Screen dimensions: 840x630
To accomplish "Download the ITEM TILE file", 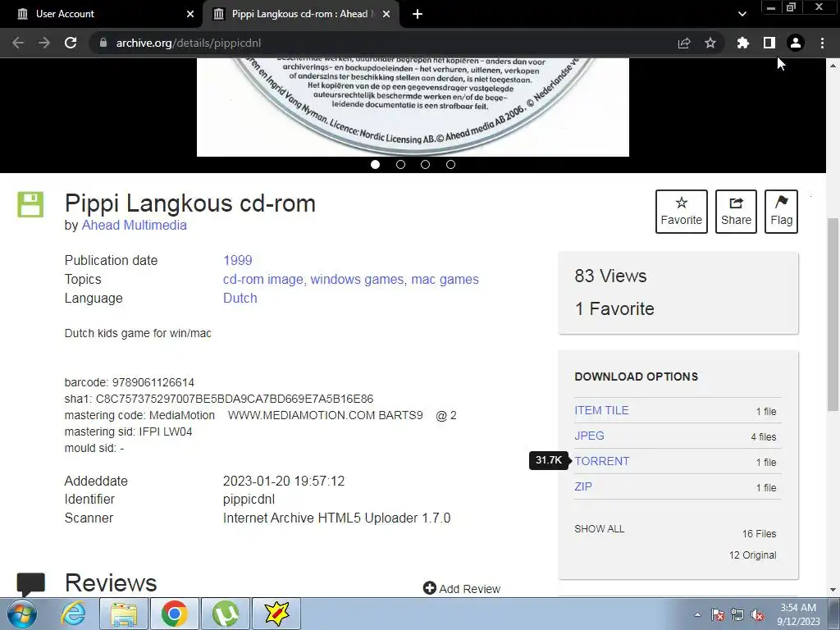I will (601, 410).
